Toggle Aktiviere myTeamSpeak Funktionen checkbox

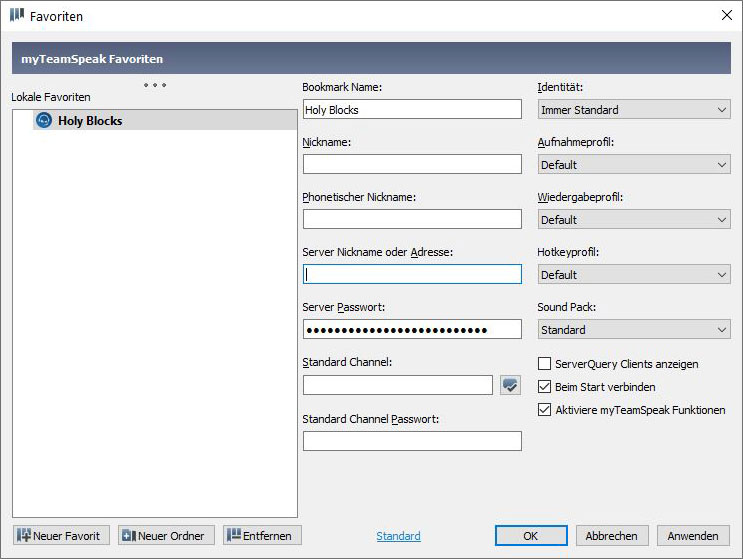544,410
